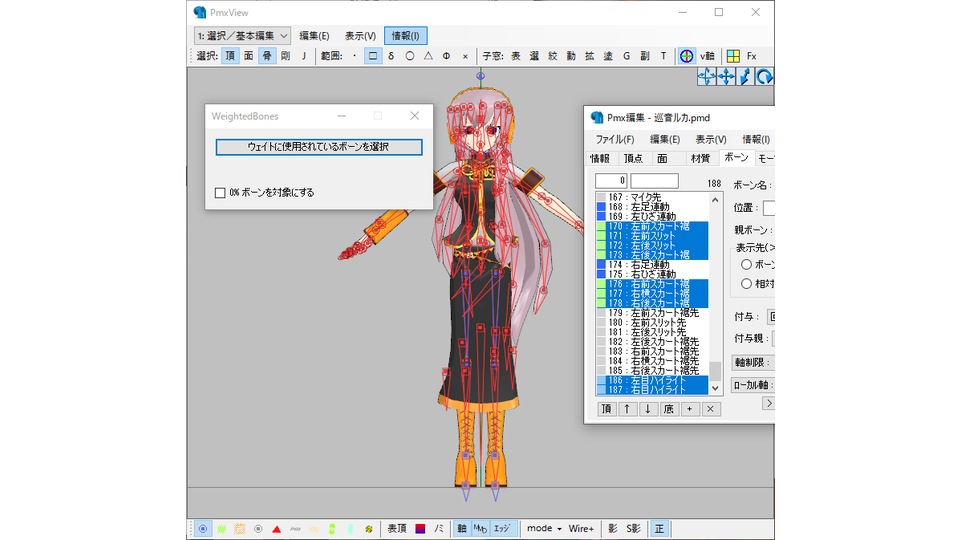
Task: Open the 選 sub-window
Action: coord(534,56)
